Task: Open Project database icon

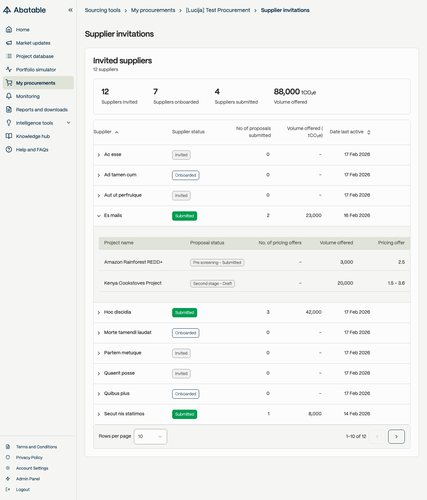Action: 9,56
